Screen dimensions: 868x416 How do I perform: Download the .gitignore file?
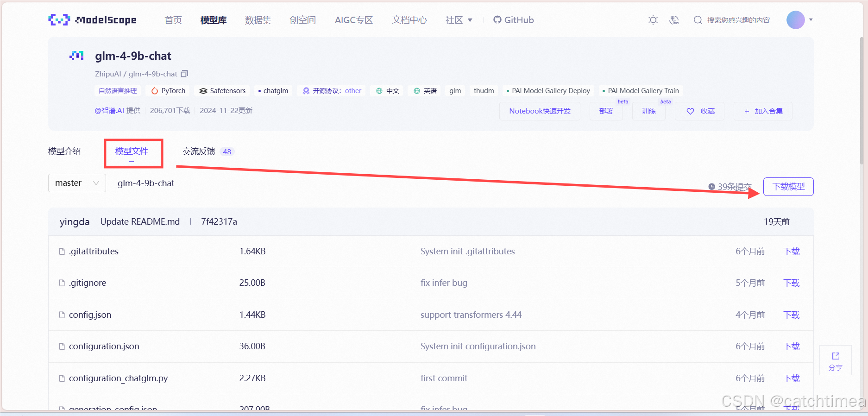coord(792,283)
